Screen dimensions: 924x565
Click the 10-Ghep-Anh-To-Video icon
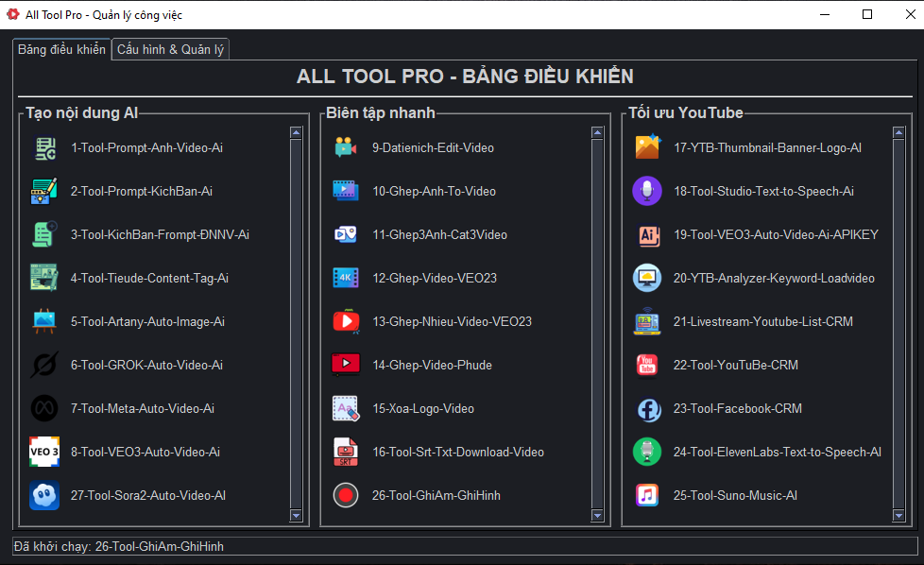[x=346, y=192]
